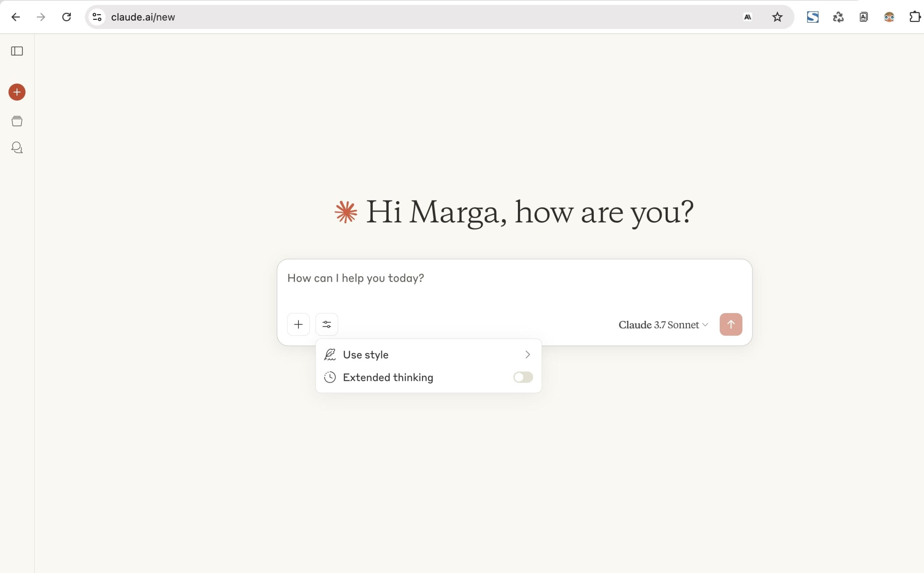Toggle the sidebar panel icon
Viewport: 924px width, 573px height.
coord(17,51)
